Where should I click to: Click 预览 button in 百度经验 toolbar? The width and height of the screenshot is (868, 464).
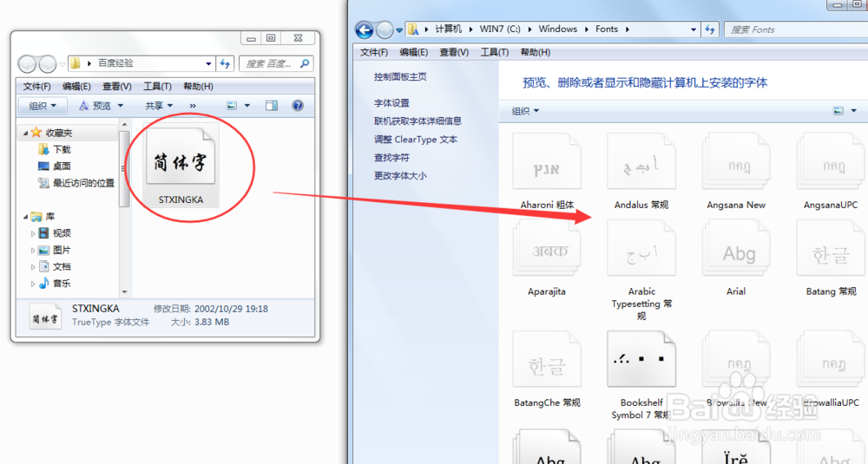click(x=95, y=106)
